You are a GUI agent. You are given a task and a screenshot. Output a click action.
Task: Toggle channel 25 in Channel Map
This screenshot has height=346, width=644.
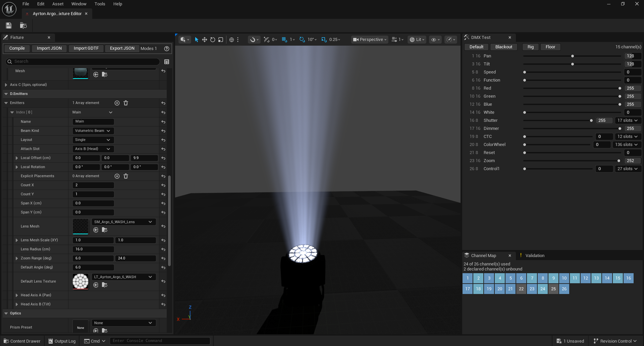pyautogui.click(x=553, y=289)
